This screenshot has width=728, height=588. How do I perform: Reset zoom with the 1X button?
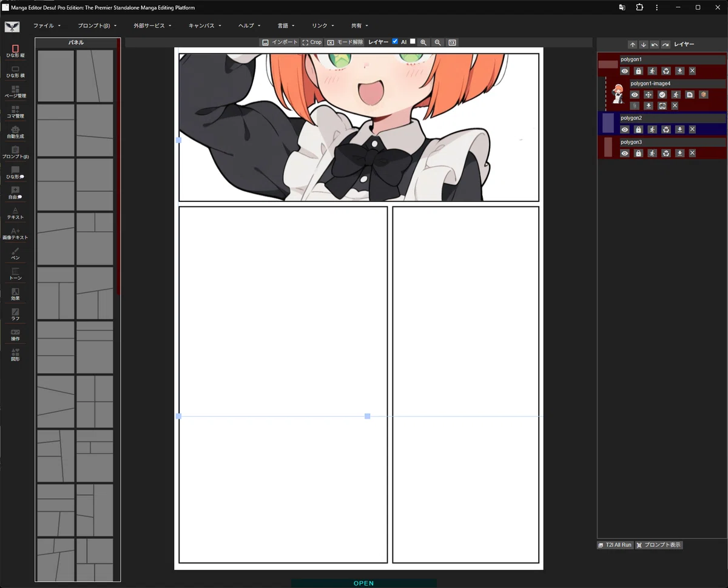pos(453,42)
